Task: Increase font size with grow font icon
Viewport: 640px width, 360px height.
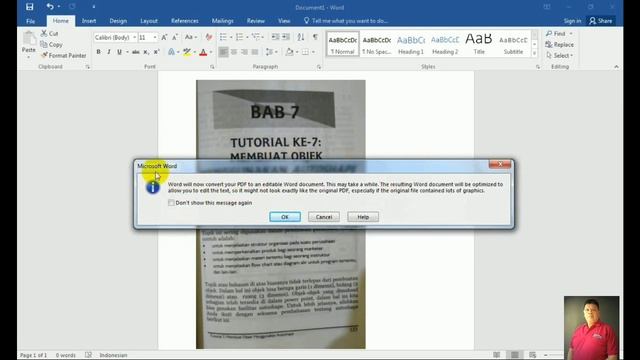Action: pos(164,38)
